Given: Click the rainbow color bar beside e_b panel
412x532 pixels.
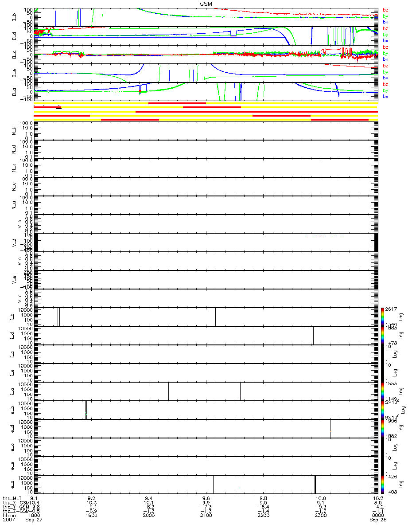Looking at the screenshot, I should tap(382, 410).
